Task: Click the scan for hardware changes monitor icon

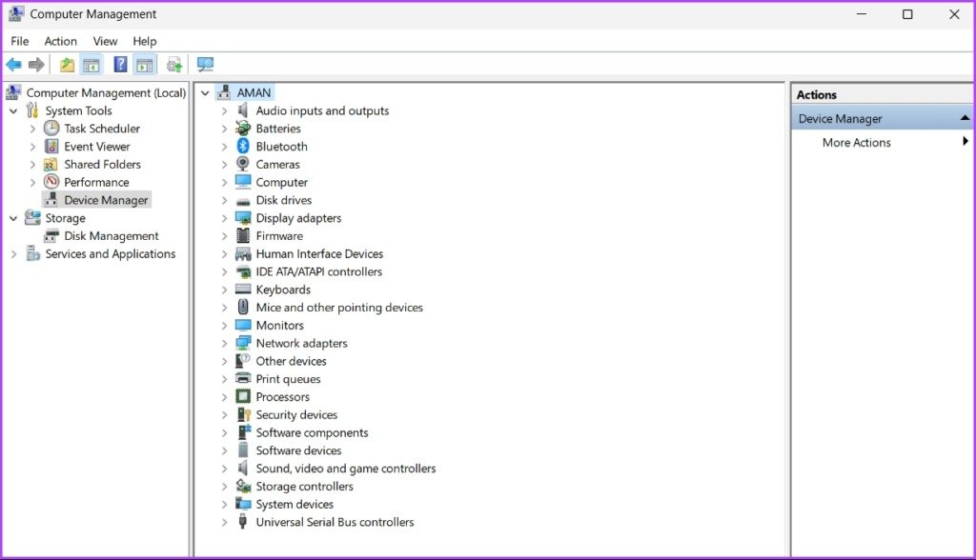Action: click(x=205, y=64)
